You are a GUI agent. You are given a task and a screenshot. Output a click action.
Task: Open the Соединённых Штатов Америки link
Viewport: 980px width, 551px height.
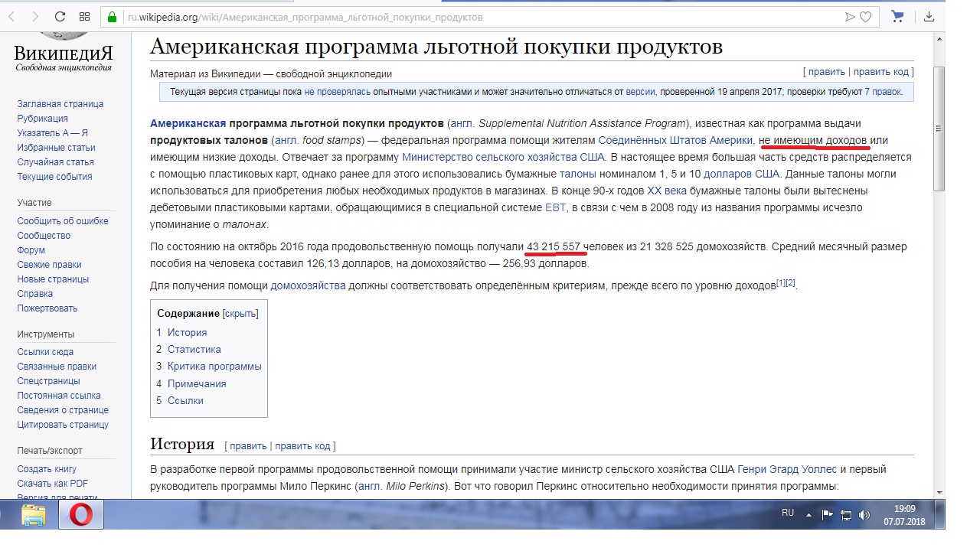tap(675, 140)
